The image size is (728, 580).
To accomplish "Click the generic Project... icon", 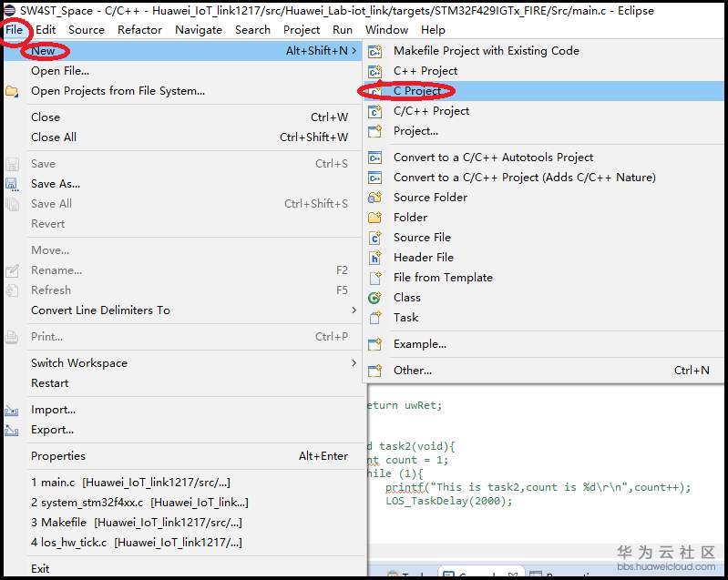I will 374,131.
